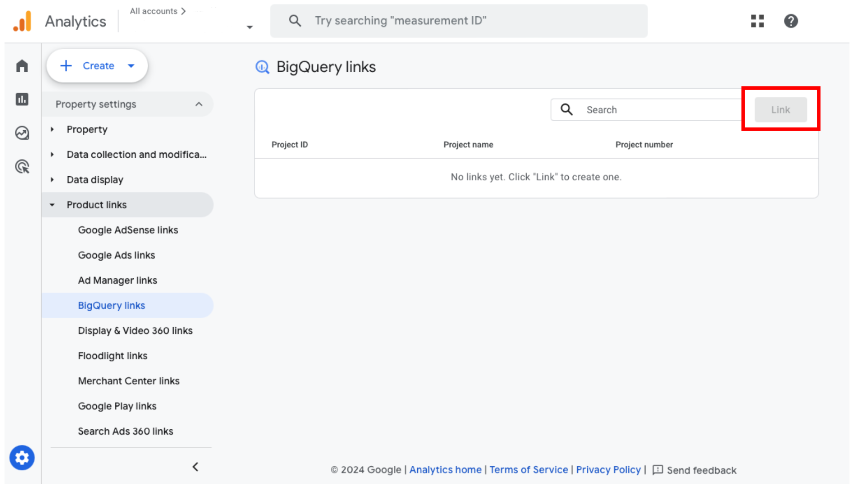The height and width of the screenshot is (488, 868).
Task: Expand the Property tree arrow
Action: pyautogui.click(x=52, y=130)
